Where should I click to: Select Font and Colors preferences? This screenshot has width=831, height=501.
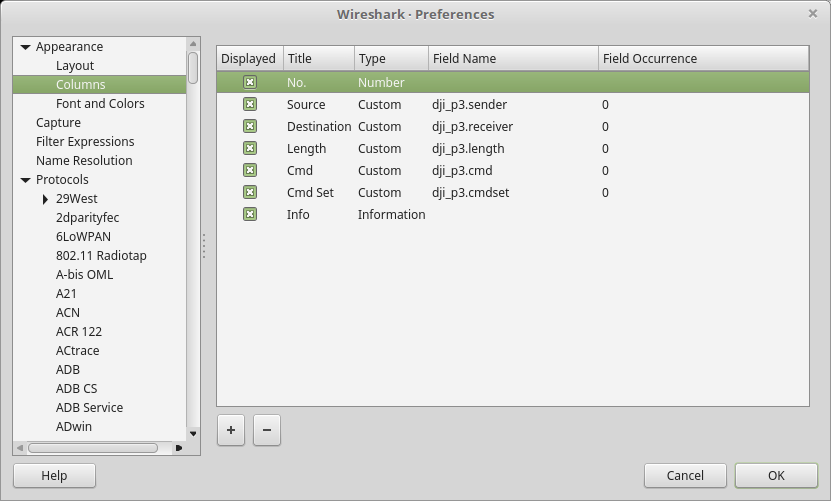click(100, 103)
